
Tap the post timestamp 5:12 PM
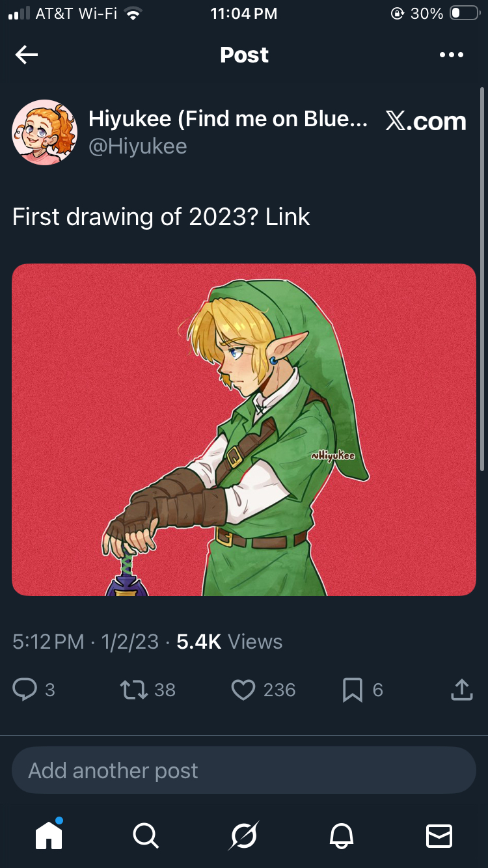click(49, 642)
